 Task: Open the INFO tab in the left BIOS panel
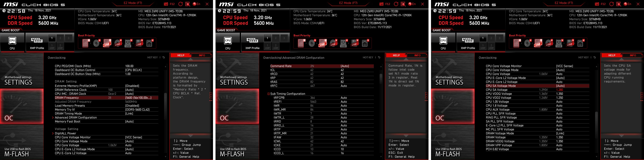(x=202, y=55)
